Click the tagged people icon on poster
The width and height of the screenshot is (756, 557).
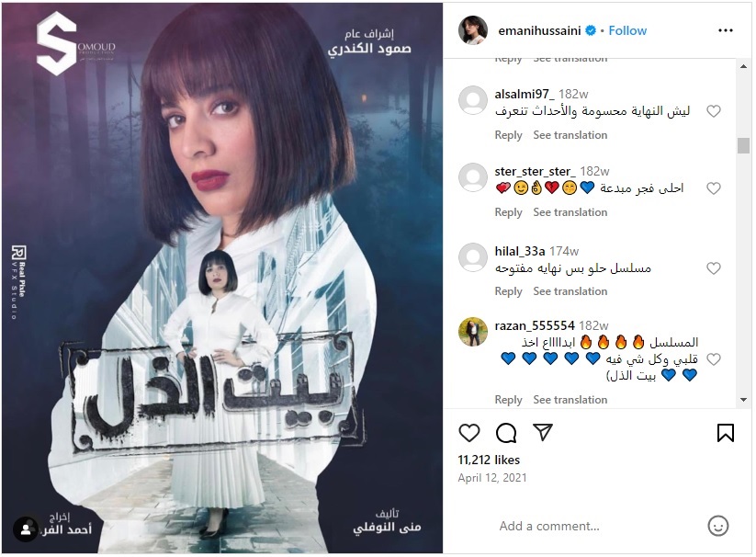coord(26,529)
